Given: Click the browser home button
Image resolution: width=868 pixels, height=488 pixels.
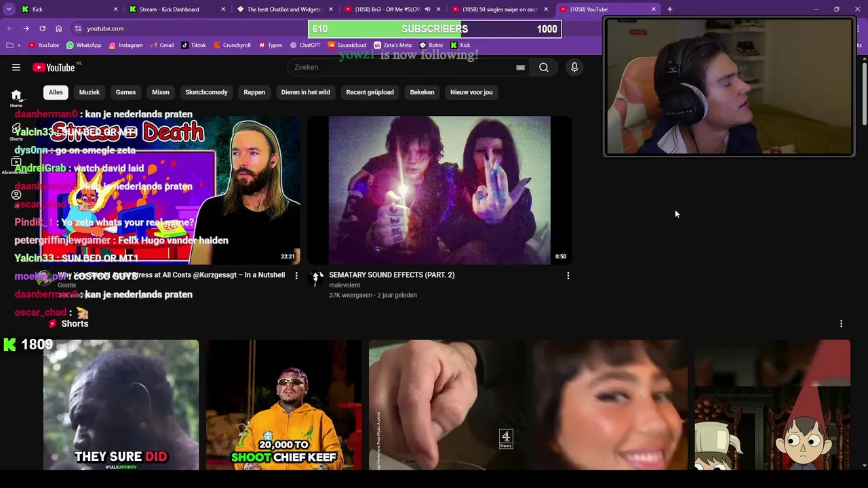Looking at the screenshot, I should [58, 28].
